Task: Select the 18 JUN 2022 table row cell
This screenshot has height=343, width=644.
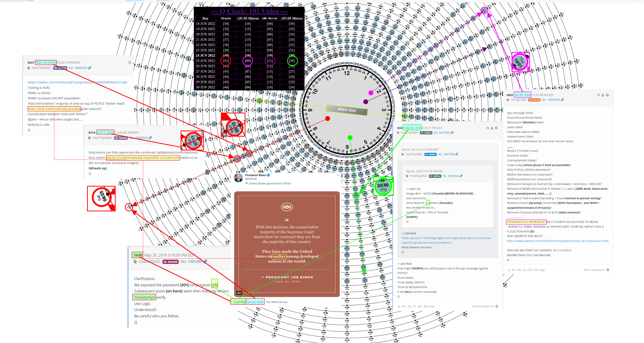Action: click(x=205, y=24)
